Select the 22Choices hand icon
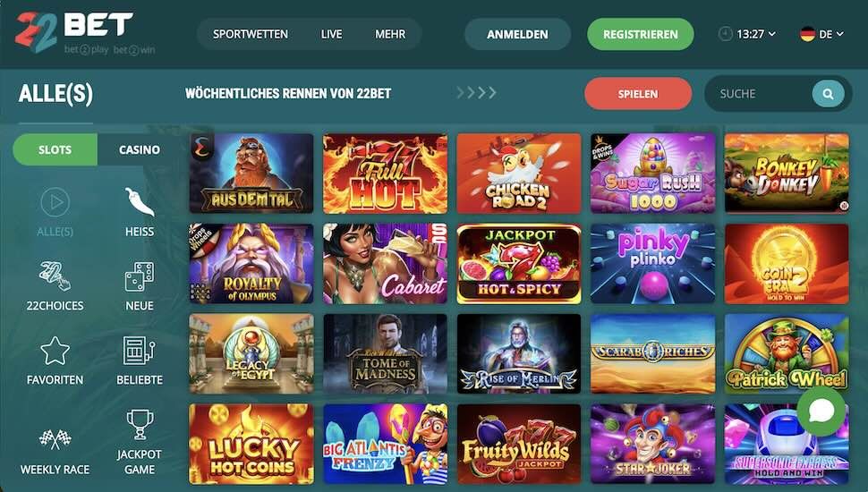 tap(55, 276)
